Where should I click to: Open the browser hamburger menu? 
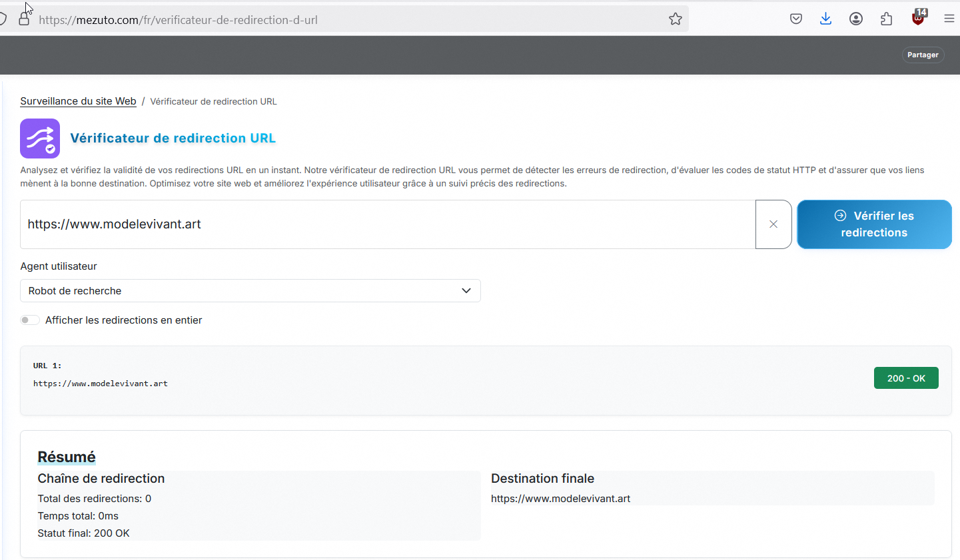pyautogui.click(x=949, y=19)
